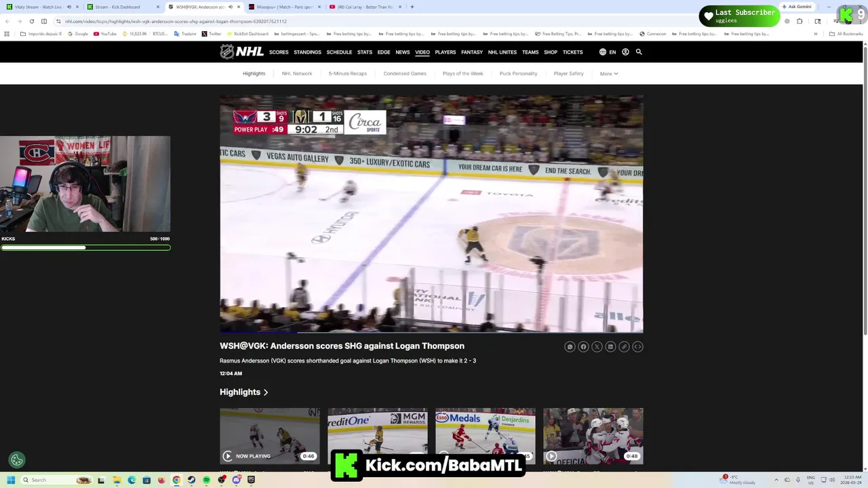Open the FANTASY menu item
Screen dimensions: 868x488
[472, 52]
